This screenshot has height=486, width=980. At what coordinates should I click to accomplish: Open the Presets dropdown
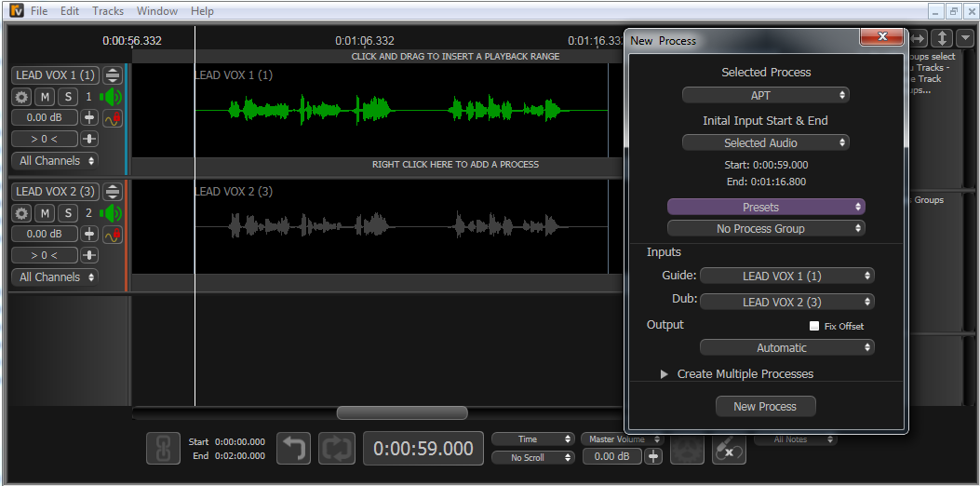(x=765, y=207)
